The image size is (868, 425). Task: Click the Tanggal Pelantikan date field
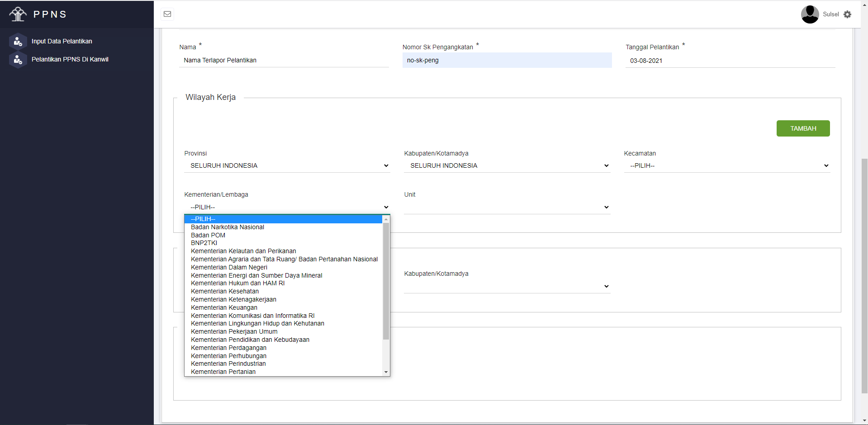coord(730,61)
